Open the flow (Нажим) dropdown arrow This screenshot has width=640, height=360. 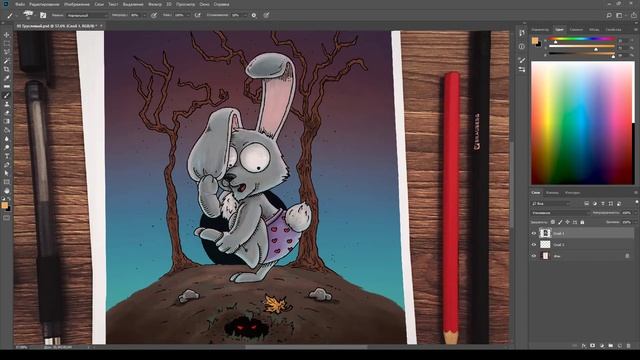tap(188, 15)
